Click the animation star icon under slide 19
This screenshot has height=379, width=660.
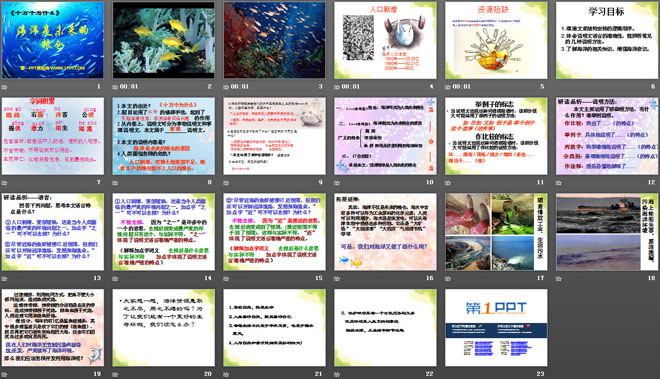(5, 374)
